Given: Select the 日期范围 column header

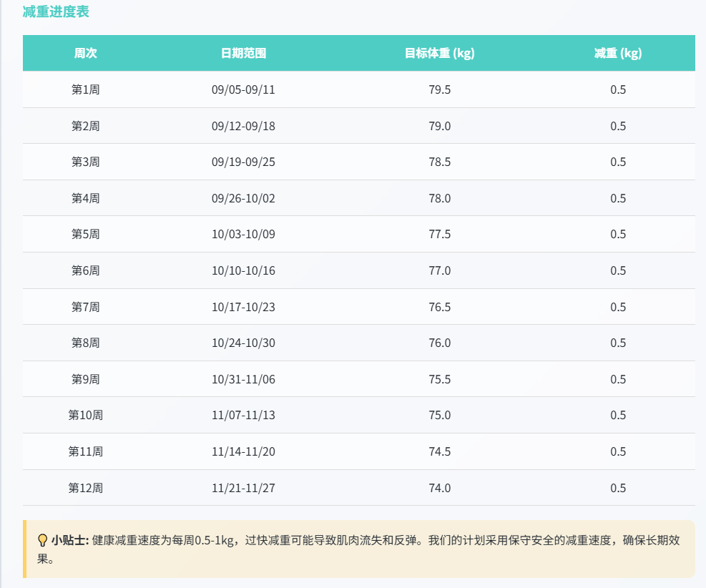Looking at the screenshot, I should click(x=243, y=53).
